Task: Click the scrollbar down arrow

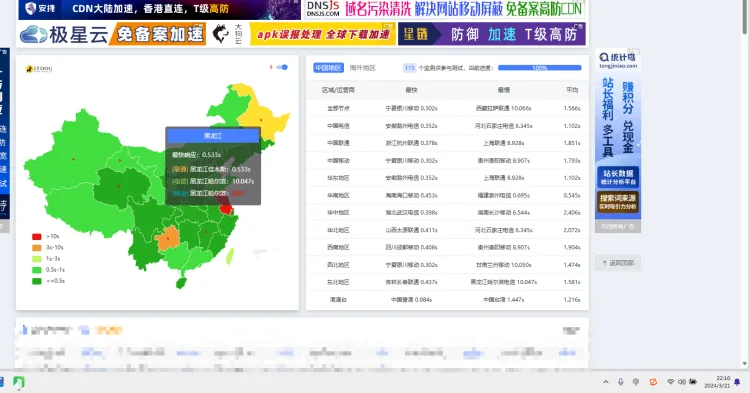Action: 745,364
